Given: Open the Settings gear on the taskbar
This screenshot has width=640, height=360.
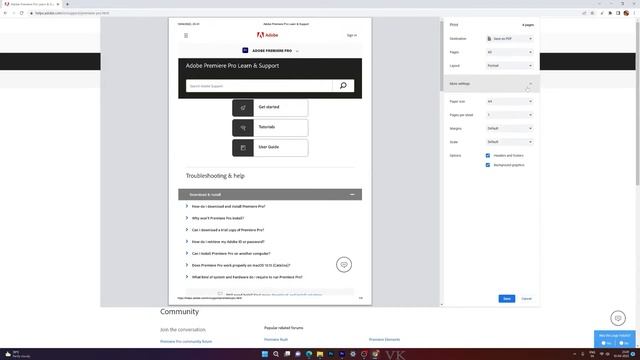Looking at the screenshot, I should pos(353,354).
